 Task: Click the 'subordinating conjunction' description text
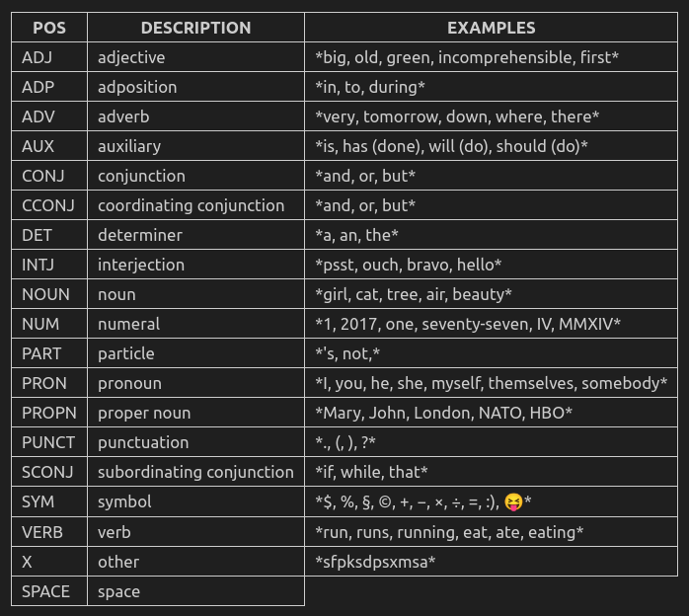click(195, 472)
